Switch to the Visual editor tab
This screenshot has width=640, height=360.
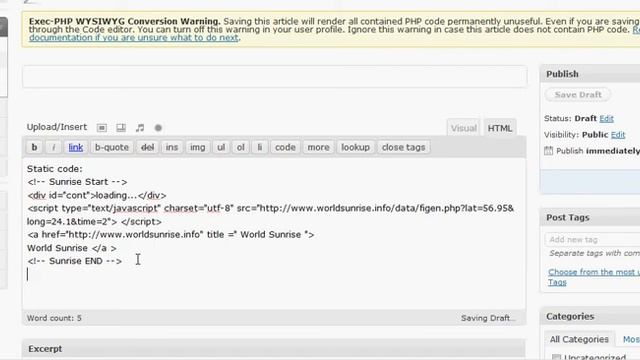tap(464, 128)
